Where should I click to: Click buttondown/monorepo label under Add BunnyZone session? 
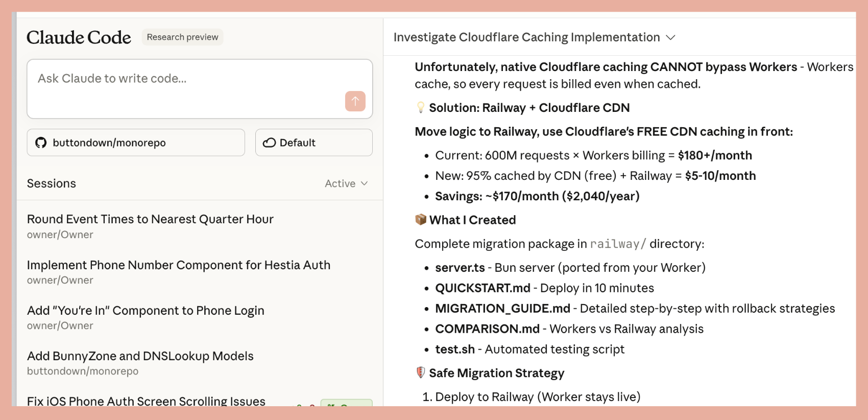point(83,371)
